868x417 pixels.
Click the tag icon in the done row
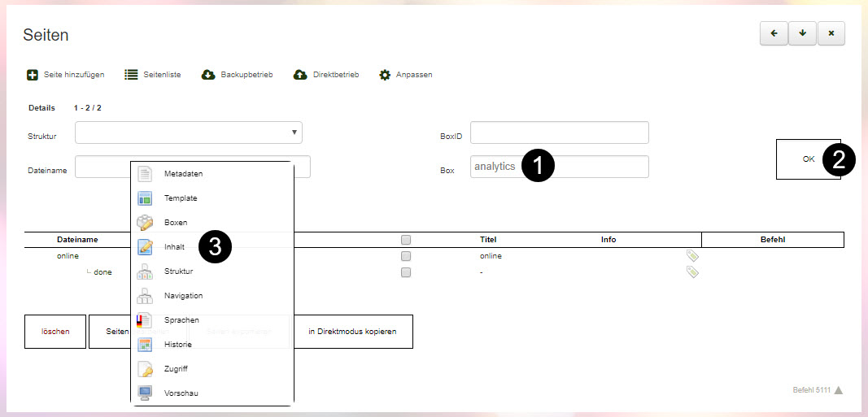coord(692,272)
